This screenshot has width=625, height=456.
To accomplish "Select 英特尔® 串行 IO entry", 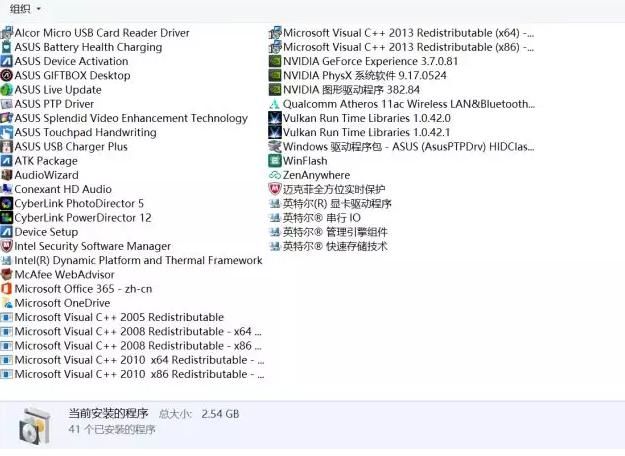I will click(315, 218).
